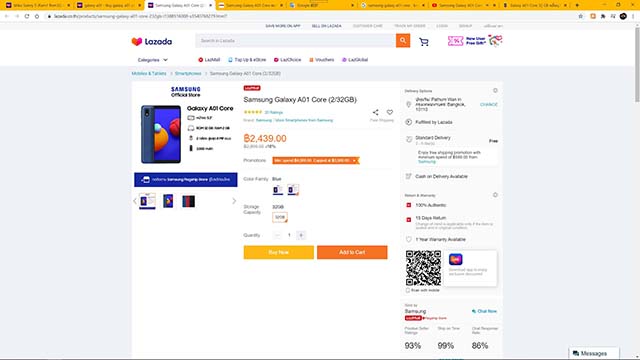Show next product thumbnails with right chevron
This screenshot has width=640, height=360.
[234, 201]
